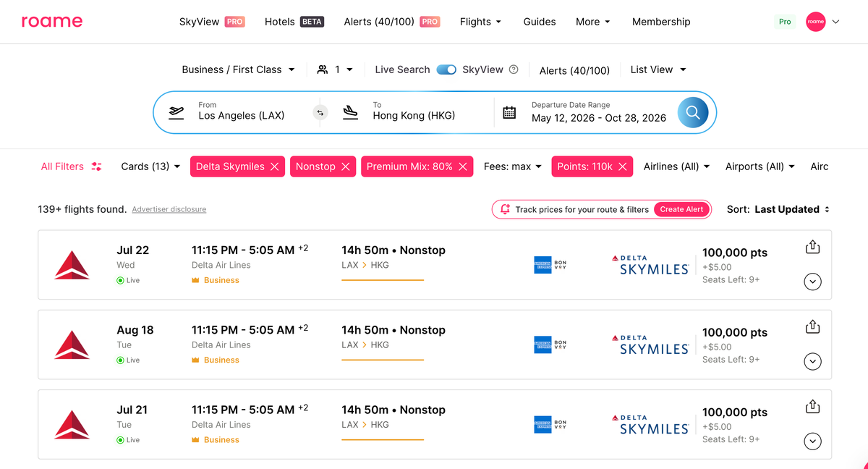The image size is (868, 469).
Task: Open Business / First Class cabin dropdown
Action: (239, 69)
